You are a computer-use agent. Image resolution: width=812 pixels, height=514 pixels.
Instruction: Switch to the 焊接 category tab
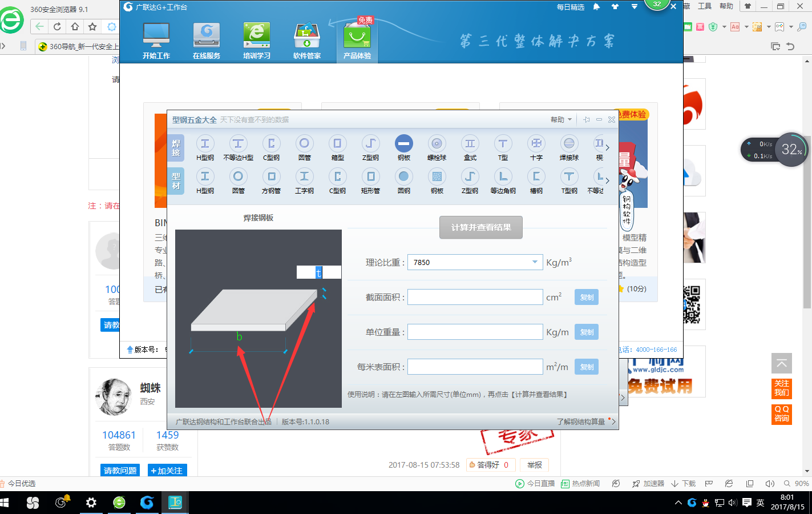176,148
